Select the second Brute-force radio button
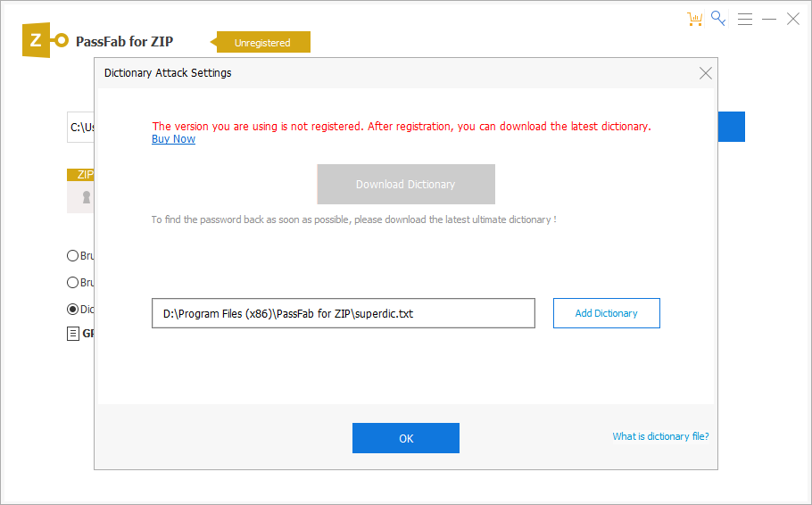The height and width of the screenshot is (505, 812). [72, 282]
